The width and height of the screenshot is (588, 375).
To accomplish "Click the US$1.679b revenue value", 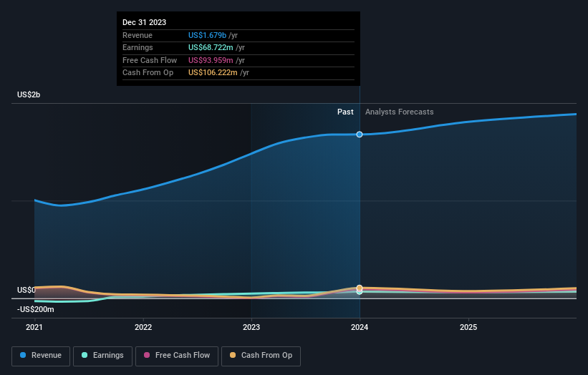I will click(x=208, y=35).
